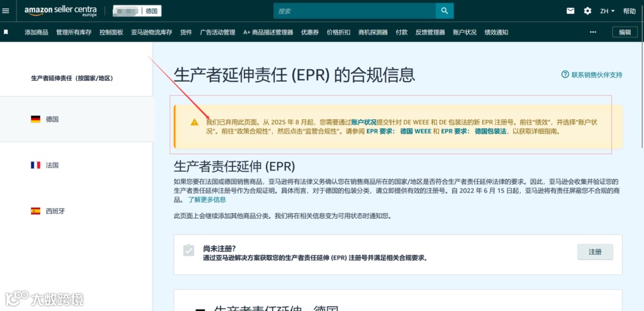Screen dimensions: 644x311
Task: Open the marketplace selector showing 德国
Action: (x=137, y=11)
